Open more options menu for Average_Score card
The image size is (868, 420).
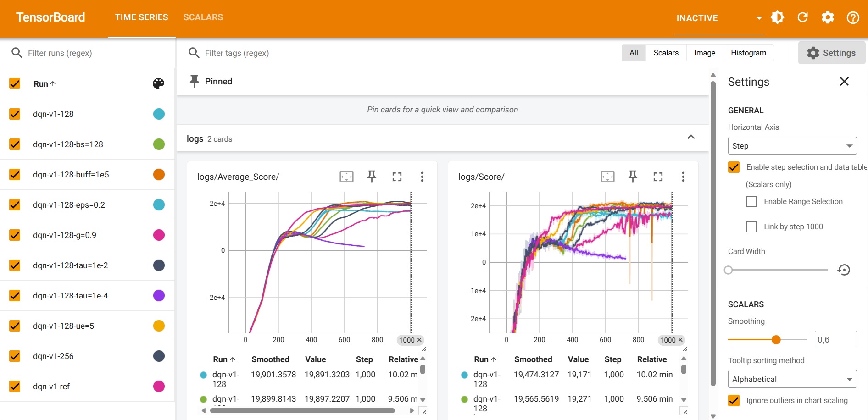click(x=422, y=177)
